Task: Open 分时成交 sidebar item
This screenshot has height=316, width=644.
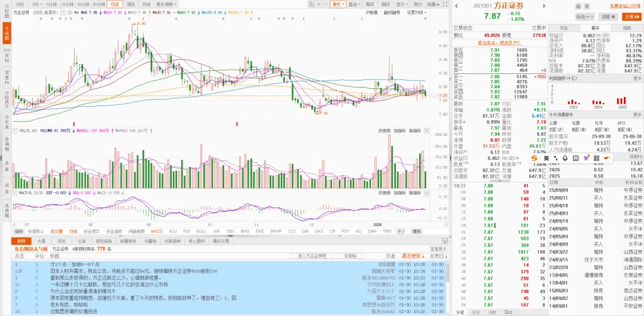Action: tap(7, 100)
